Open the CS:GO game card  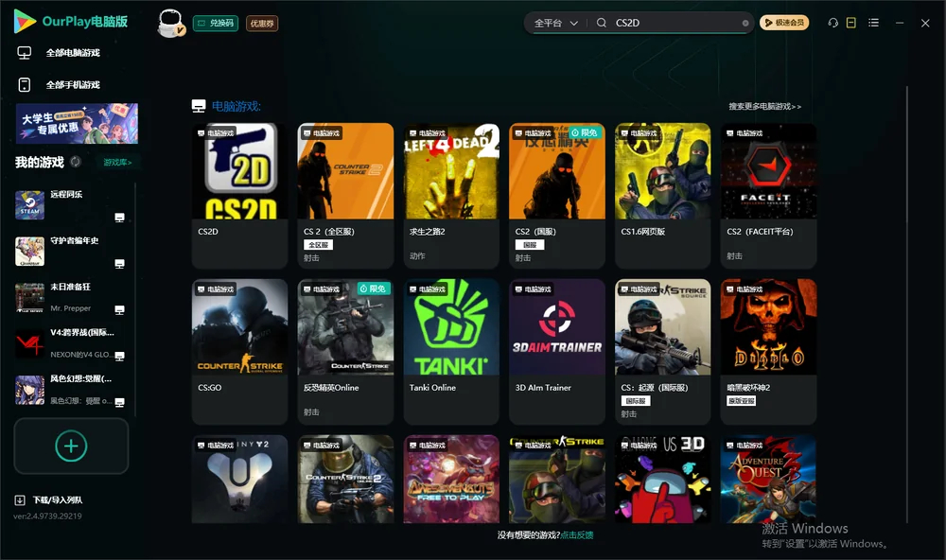tap(240, 352)
